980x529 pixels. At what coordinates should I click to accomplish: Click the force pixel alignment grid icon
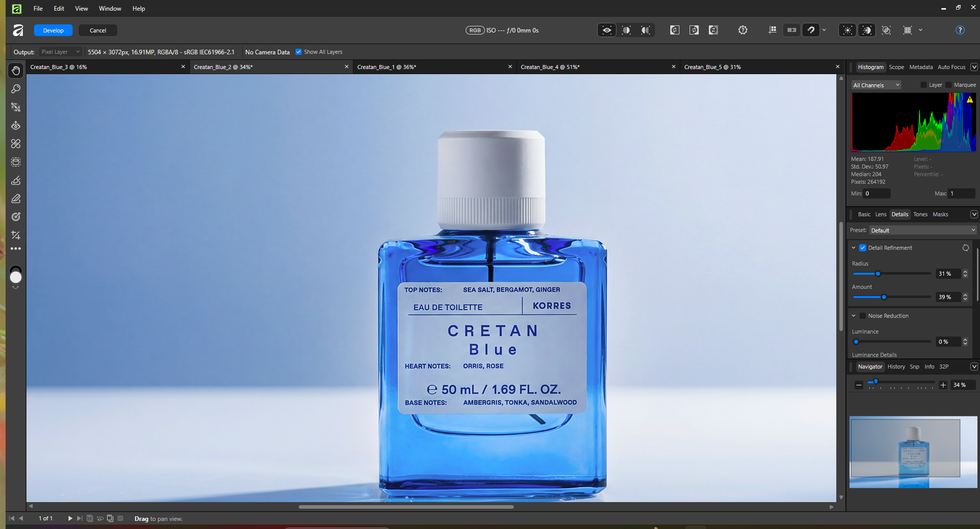(772, 30)
